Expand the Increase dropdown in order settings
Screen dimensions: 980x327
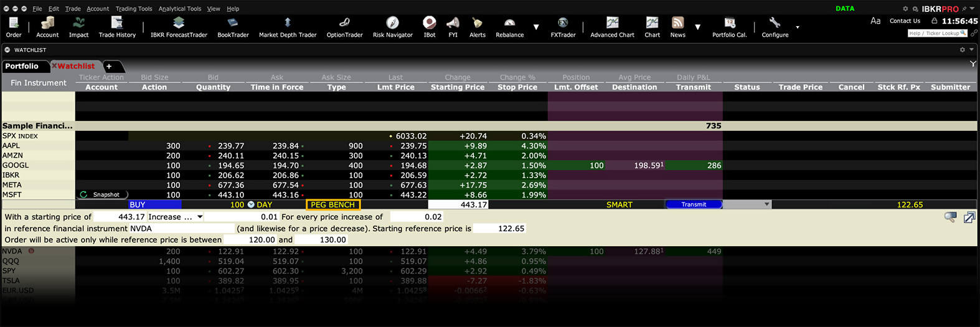pos(200,217)
